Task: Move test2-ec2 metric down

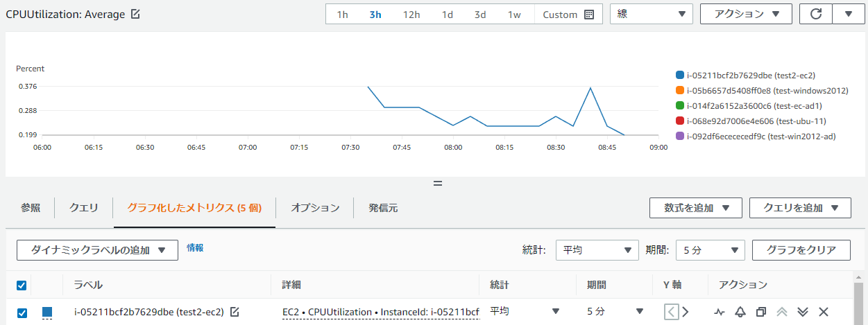Action: pyautogui.click(x=803, y=312)
